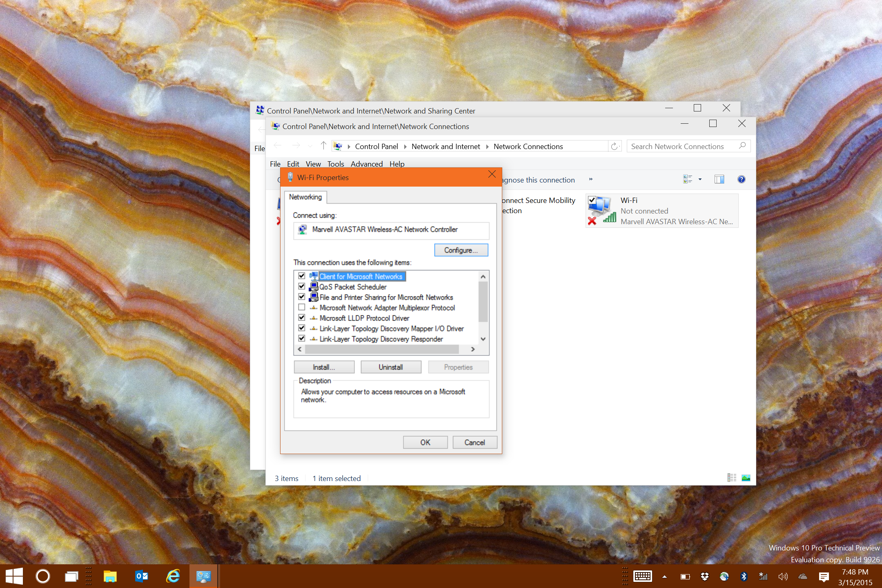Open the View menu
The height and width of the screenshot is (588, 882).
click(x=313, y=164)
